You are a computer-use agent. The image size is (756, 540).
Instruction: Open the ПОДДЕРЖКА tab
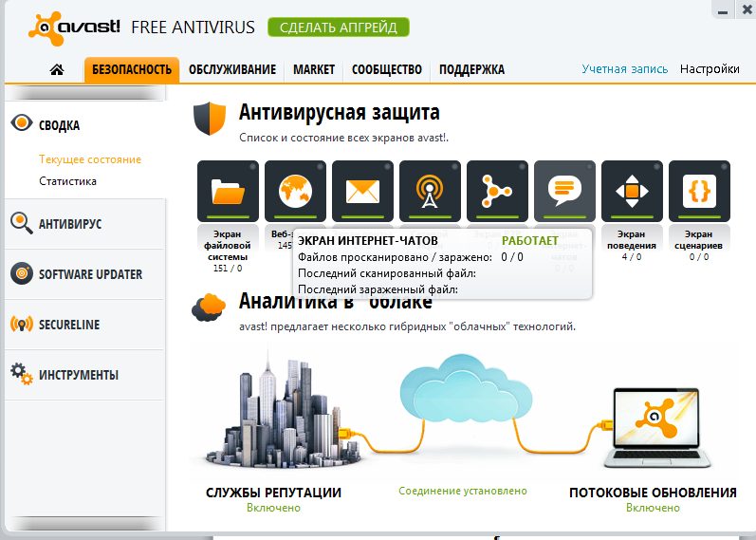[471, 70]
